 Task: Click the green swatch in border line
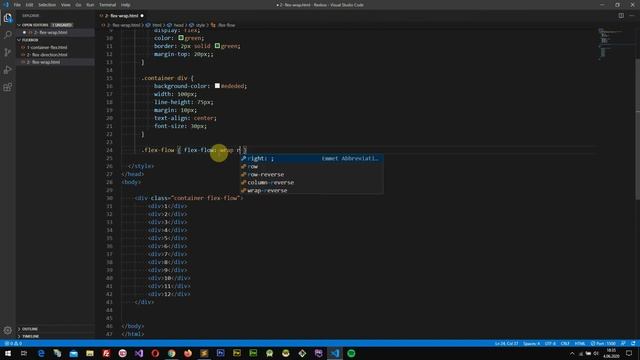pos(217,46)
